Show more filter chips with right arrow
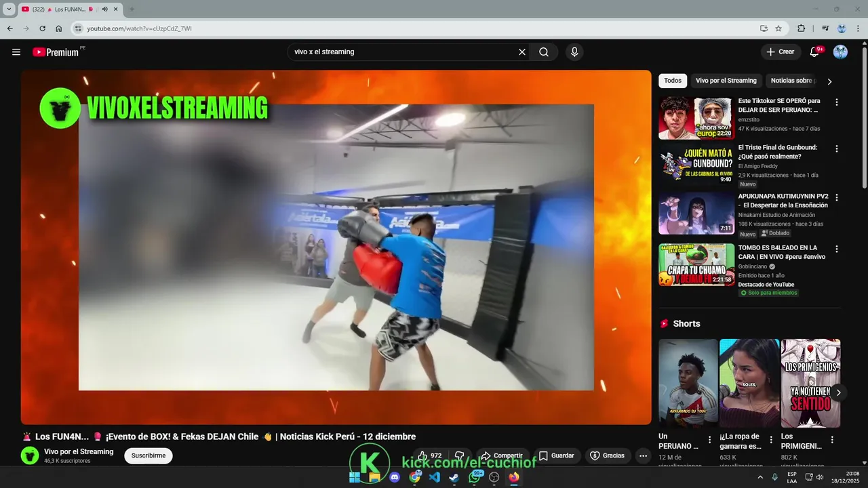 pos(829,81)
